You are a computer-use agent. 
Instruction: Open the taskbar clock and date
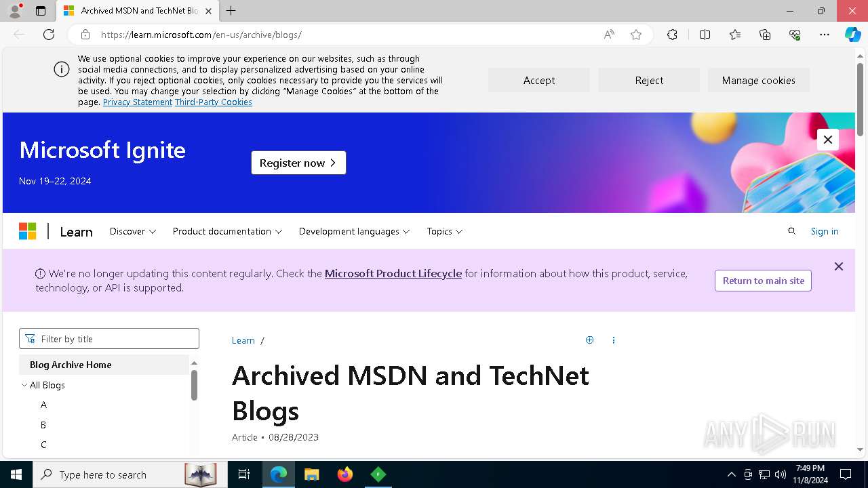coord(810,474)
